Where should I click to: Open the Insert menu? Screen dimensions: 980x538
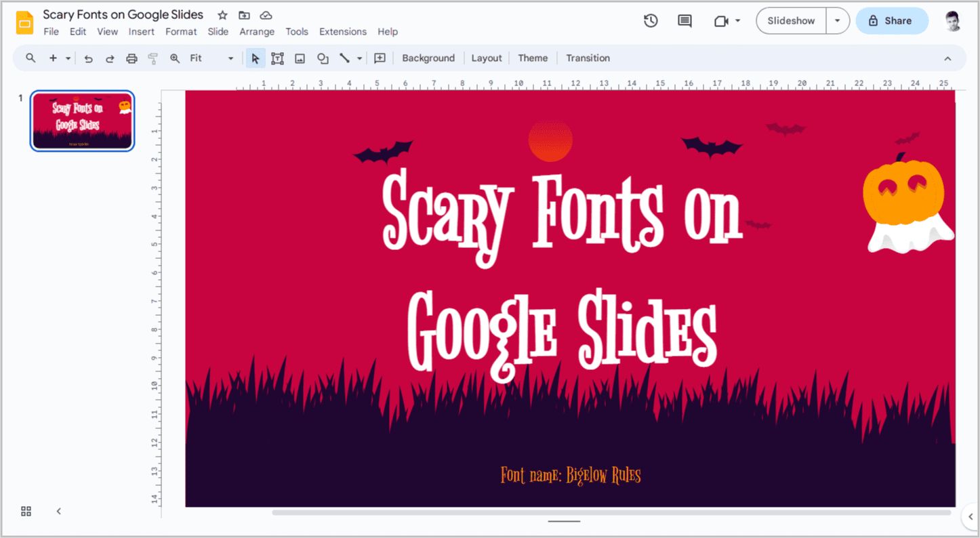pos(142,32)
